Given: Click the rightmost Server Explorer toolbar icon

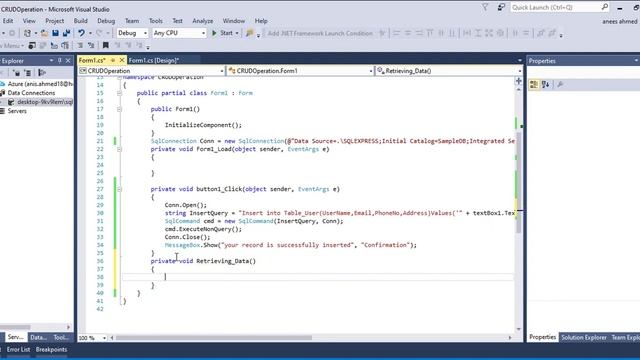Looking at the screenshot, I should point(42,73).
